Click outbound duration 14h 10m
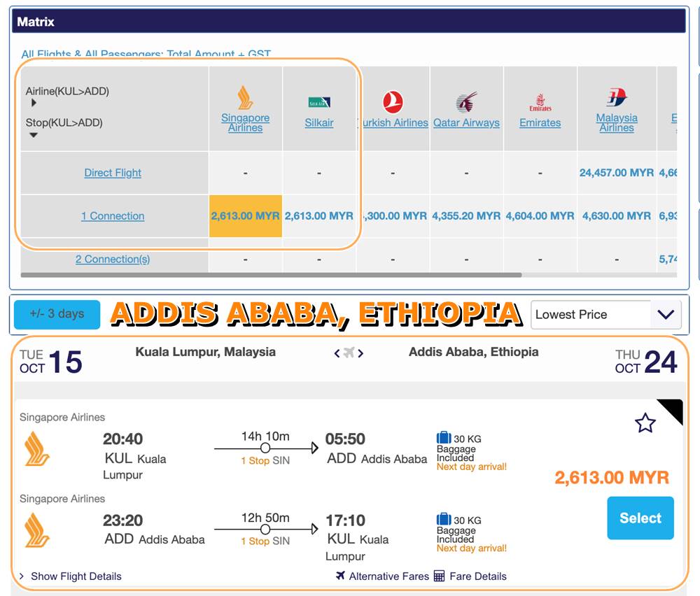Viewport: 700px width, 596px height. click(265, 437)
